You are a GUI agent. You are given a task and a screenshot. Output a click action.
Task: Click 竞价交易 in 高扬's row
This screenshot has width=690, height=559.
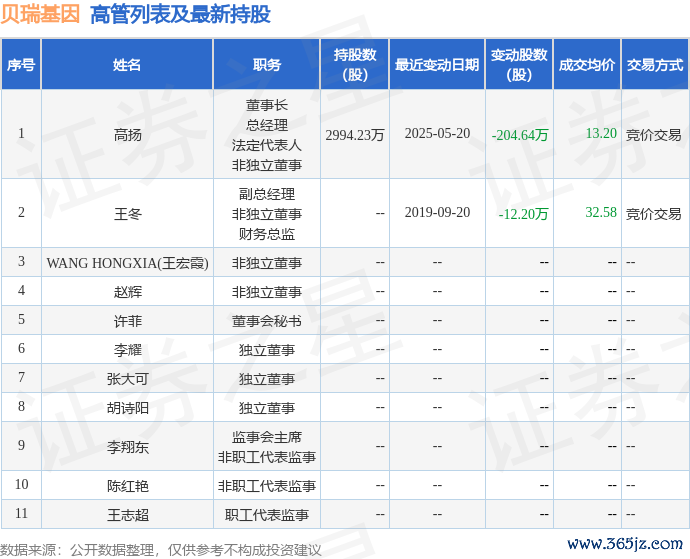point(653,135)
